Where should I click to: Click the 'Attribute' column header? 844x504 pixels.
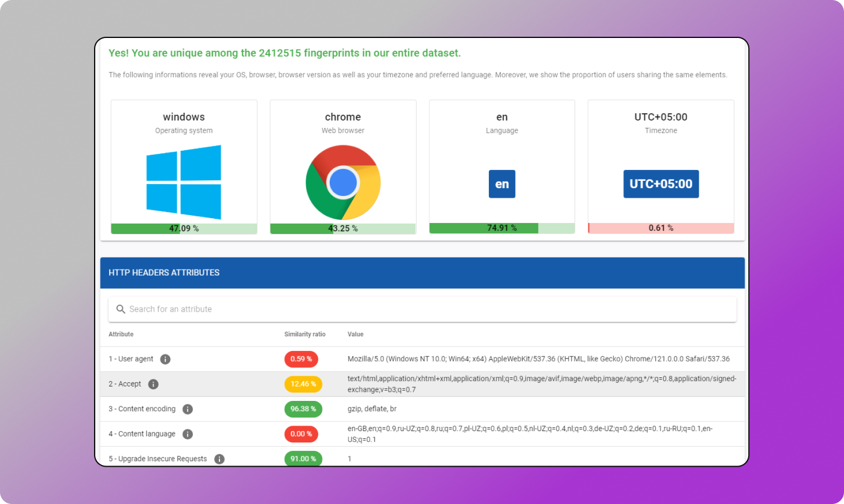click(x=121, y=334)
